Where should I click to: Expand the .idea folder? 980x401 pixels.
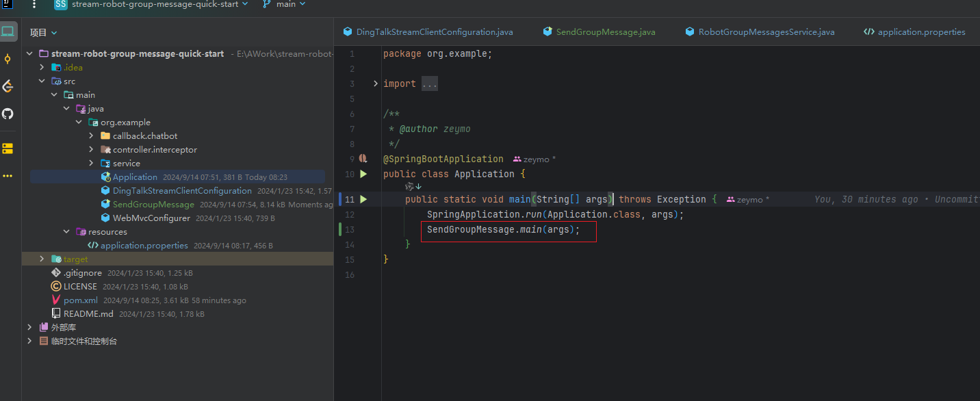coord(42,68)
